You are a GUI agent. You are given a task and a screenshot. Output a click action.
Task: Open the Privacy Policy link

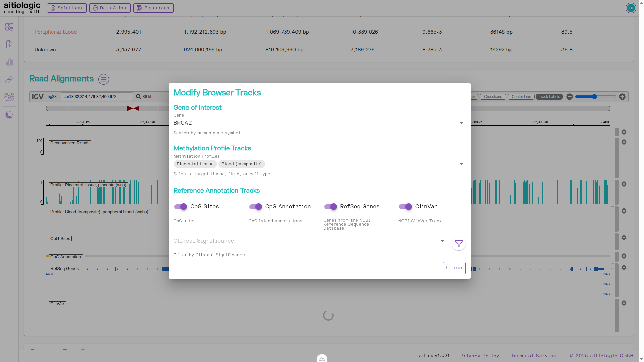coord(479,356)
